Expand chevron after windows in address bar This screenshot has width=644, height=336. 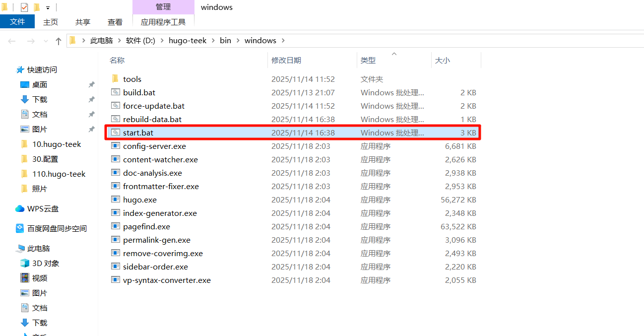283,41
